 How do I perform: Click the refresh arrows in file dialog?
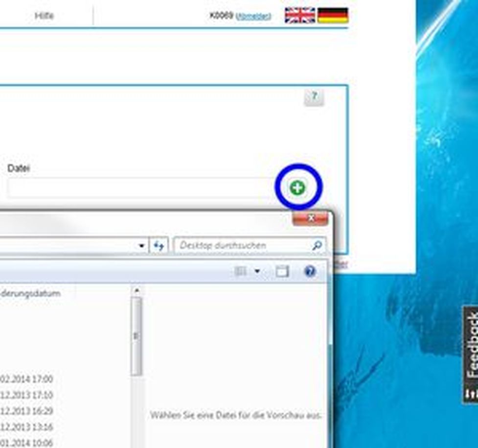click(x=159, y=245)
